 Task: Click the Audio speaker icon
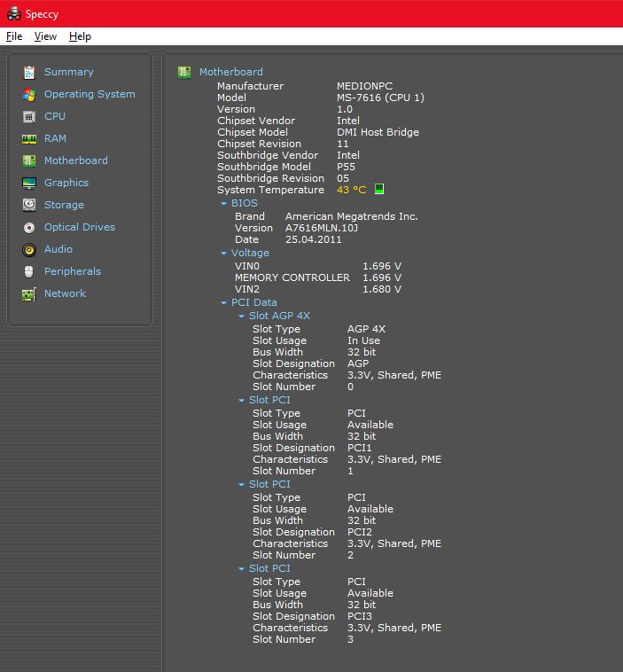tap(29, 249)
